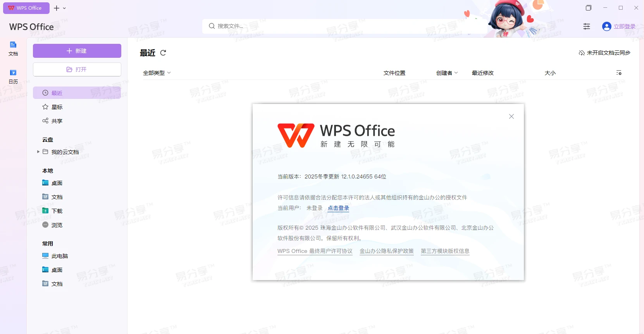Click the refresh icon next to 最近

163,53
